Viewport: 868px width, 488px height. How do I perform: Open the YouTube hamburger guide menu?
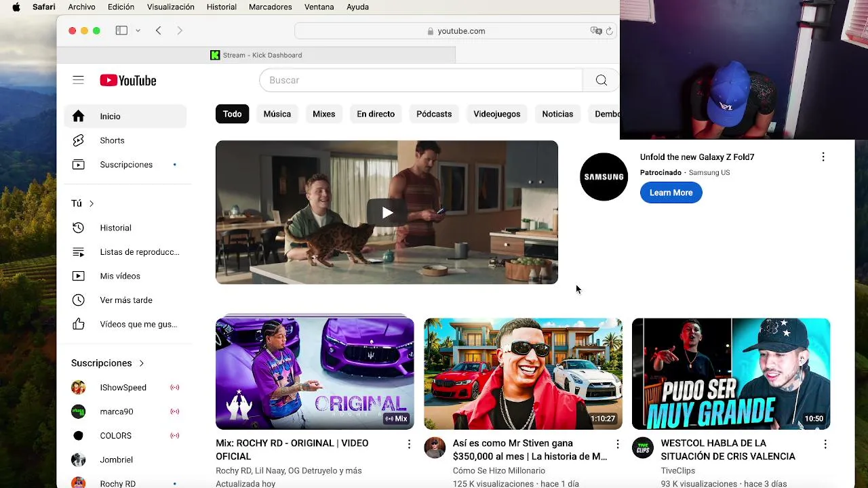(x=78, y=80)
